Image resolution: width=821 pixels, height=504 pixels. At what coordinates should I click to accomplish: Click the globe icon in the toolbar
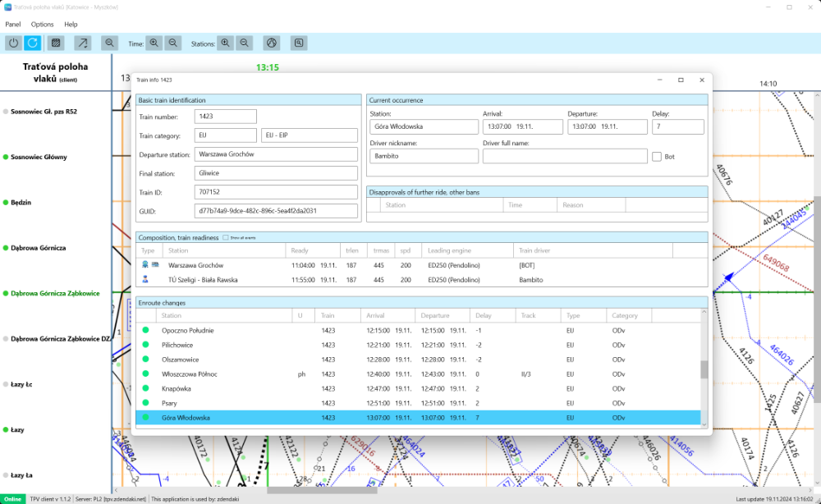pos(272,43)
